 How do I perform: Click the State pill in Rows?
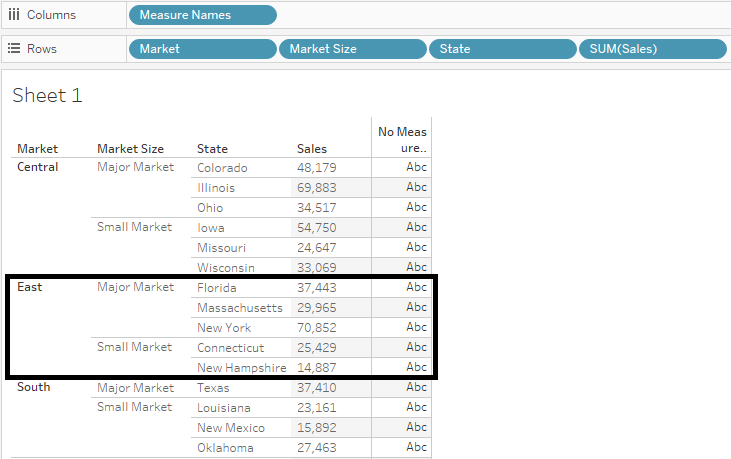501,49
